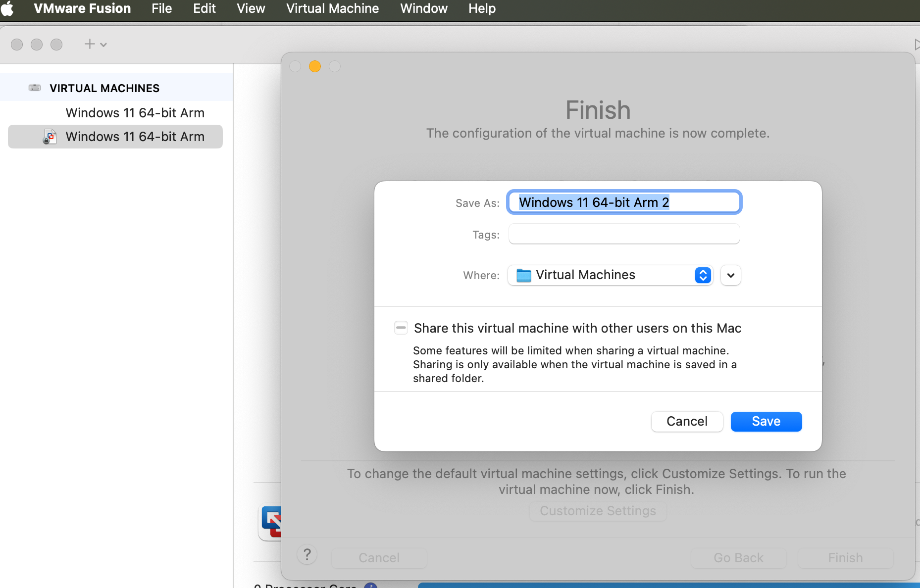
Task: Click the VMware Fusion logo icon
Action: 271,523
